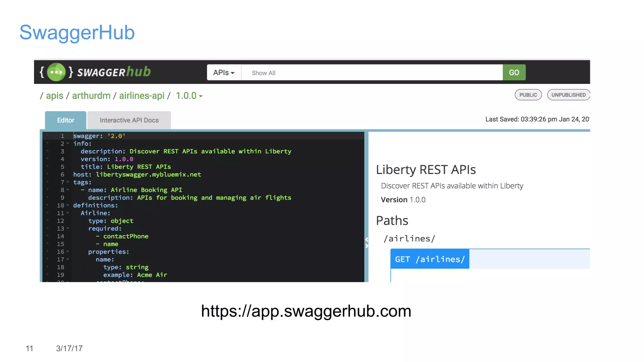This screenshot has height=362, width=644.
Task: Click '- name: Airline Booking API' line
Action: coord(131,190)
